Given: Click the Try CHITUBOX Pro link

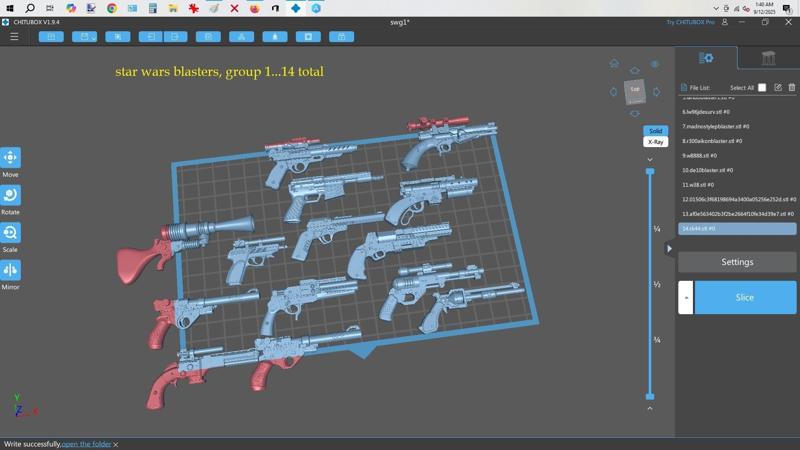Looking at the screenshot, I should coord(690,22).
